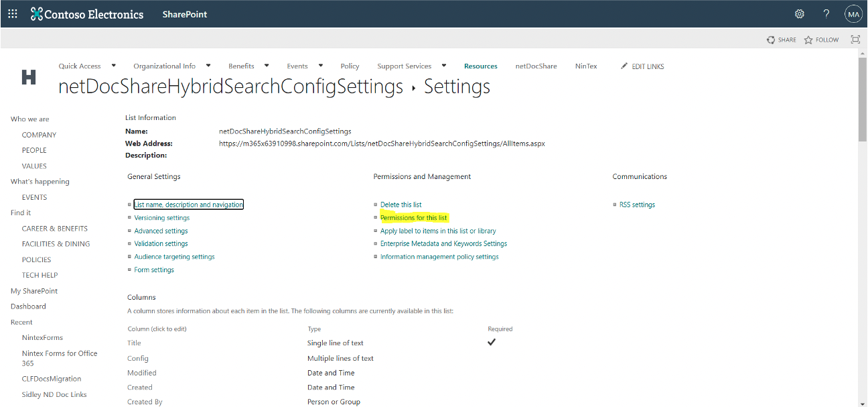Edit the Created column
This screenshot has height=407, width=868.
140,388
